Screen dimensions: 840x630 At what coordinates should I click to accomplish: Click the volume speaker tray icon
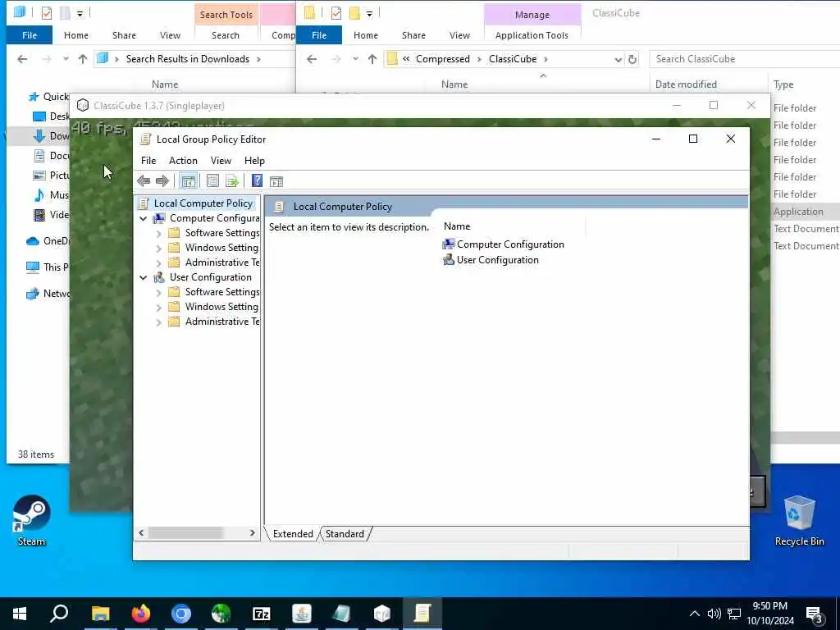(714, 614)
